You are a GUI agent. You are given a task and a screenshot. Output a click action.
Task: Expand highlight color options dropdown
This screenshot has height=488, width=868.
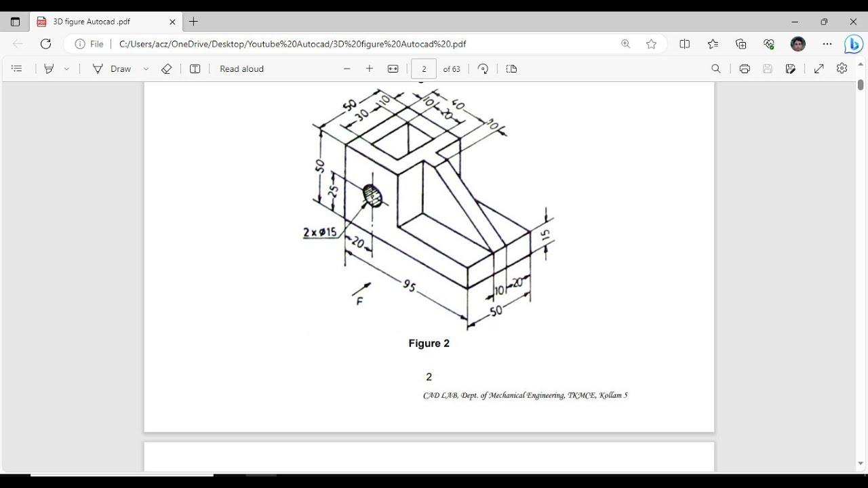tap(66, 68)
